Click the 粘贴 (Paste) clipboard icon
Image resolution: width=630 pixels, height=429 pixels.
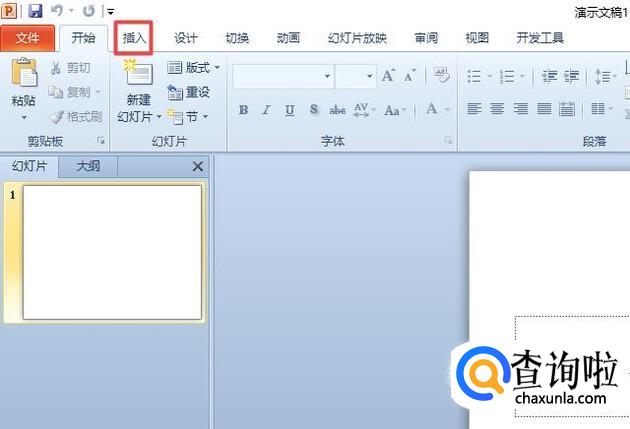pyautogui.click(x=24, y=73)
